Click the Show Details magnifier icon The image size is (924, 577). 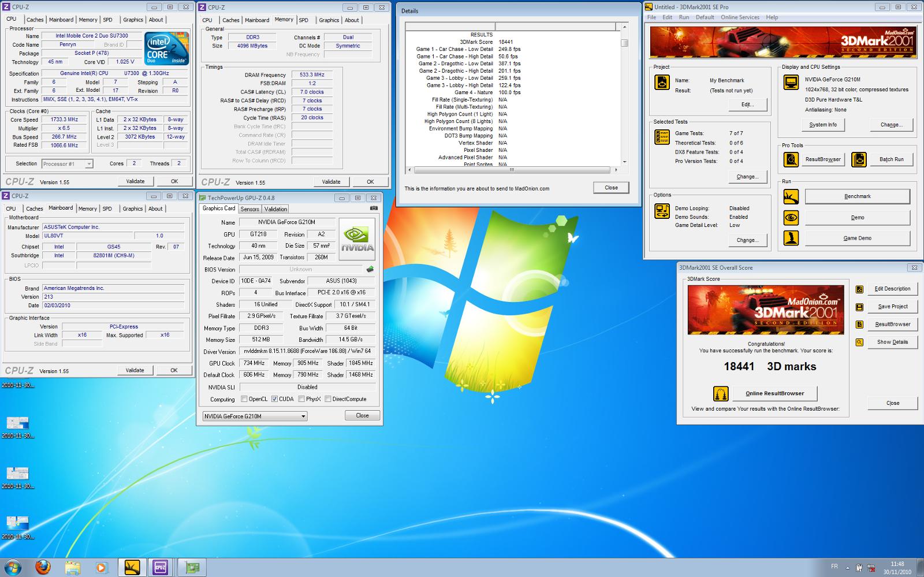coord(859,342)
